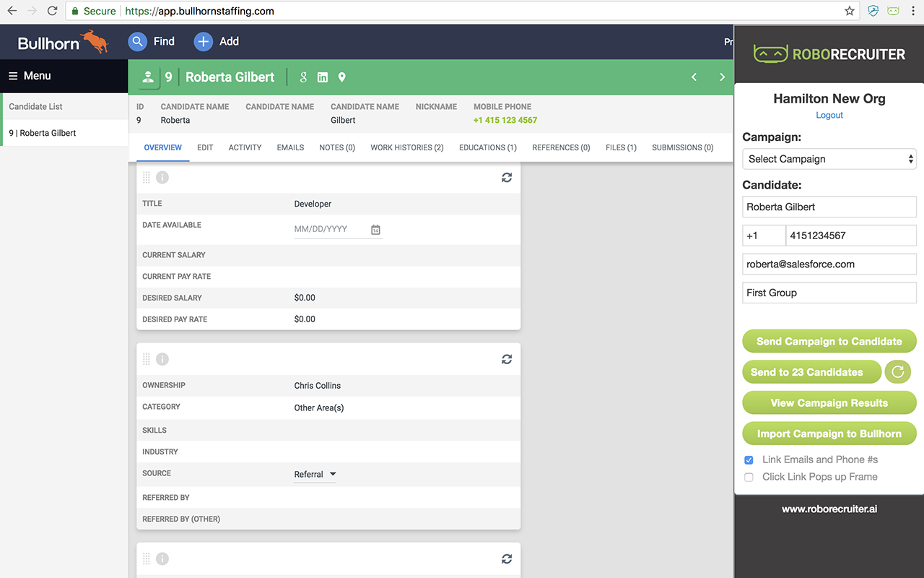The width and height of the screenshot is (924, 578).
Task: Open the Source Referral dropdown
Action: [315, 475]
